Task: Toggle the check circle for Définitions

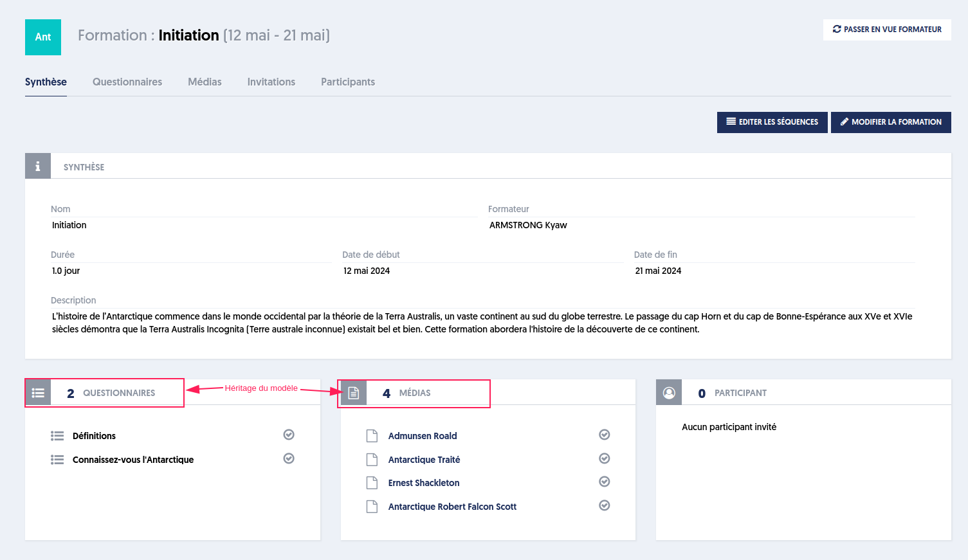Action: [289, 435]
